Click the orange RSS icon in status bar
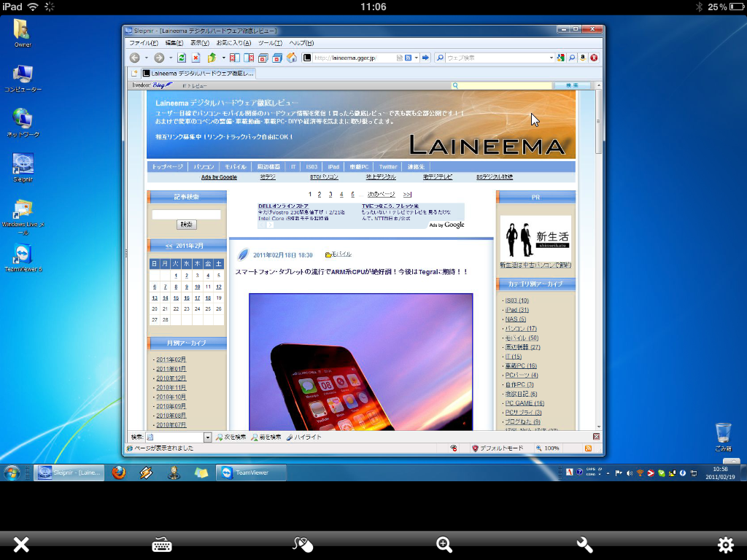This screenshot has height=560, width=747. [589, 448]
